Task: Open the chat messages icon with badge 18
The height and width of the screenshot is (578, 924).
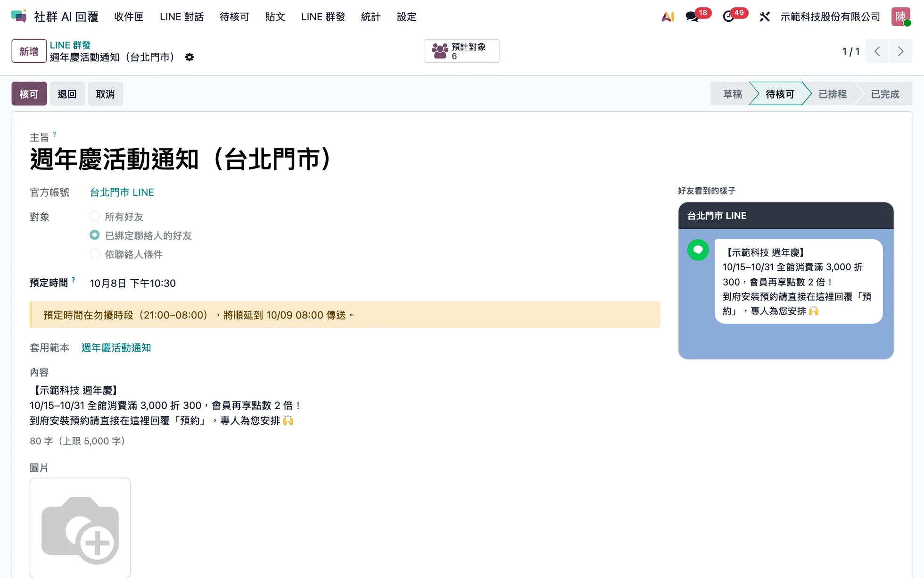Action: click(x=692, y=17)
